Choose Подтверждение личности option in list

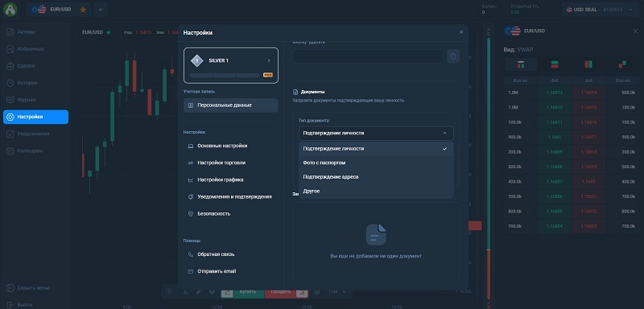coord(376,149)
